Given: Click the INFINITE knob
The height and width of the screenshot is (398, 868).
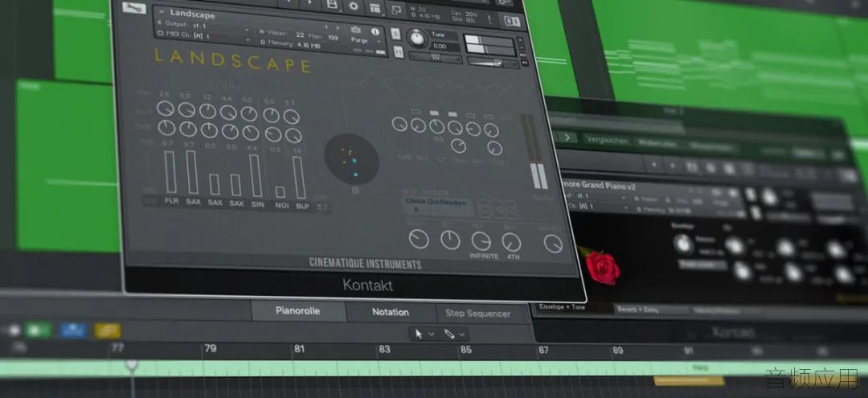Looking at the screenshot, I should [481, 241].
